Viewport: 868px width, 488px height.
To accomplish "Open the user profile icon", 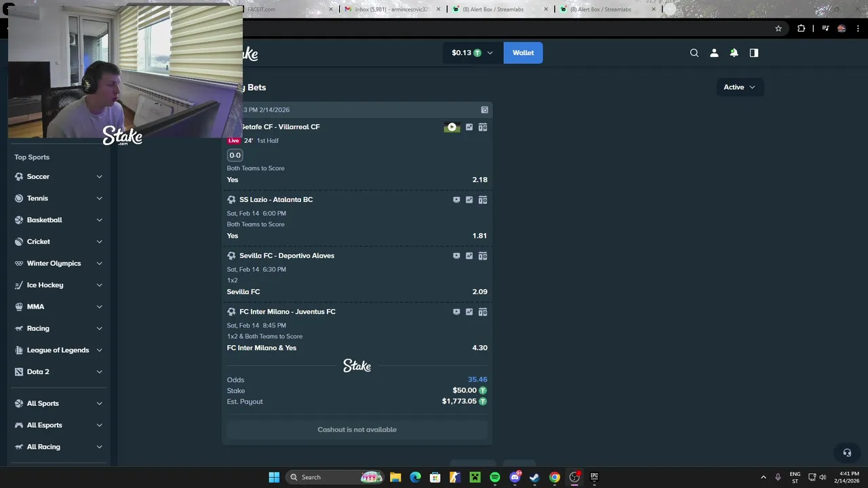I will pos(714,53).
